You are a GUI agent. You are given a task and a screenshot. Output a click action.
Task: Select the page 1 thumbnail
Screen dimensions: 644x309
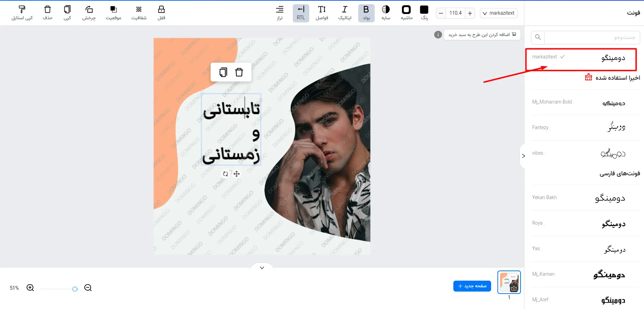point(509,282)
